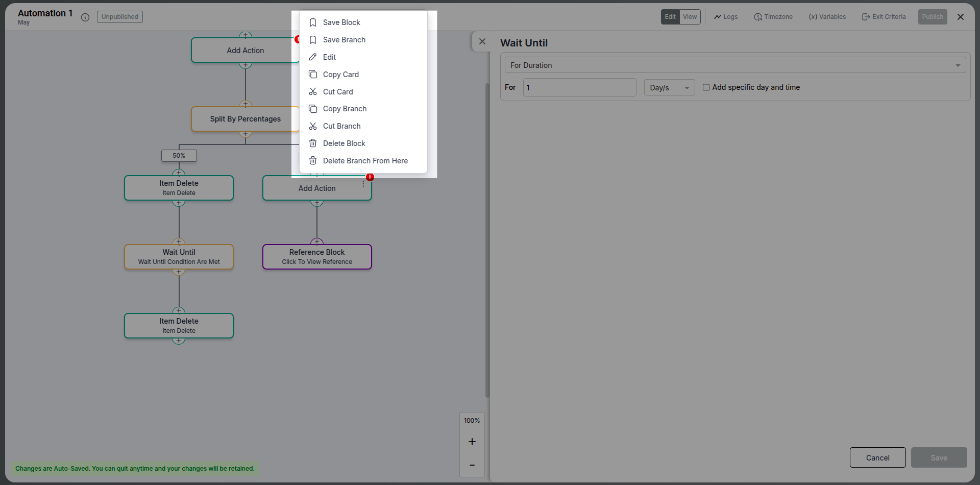Viewport: 980px width, 485px height.
Task: Click the copy icon beside Copy Branch
Action: click(x=313, y=109)
